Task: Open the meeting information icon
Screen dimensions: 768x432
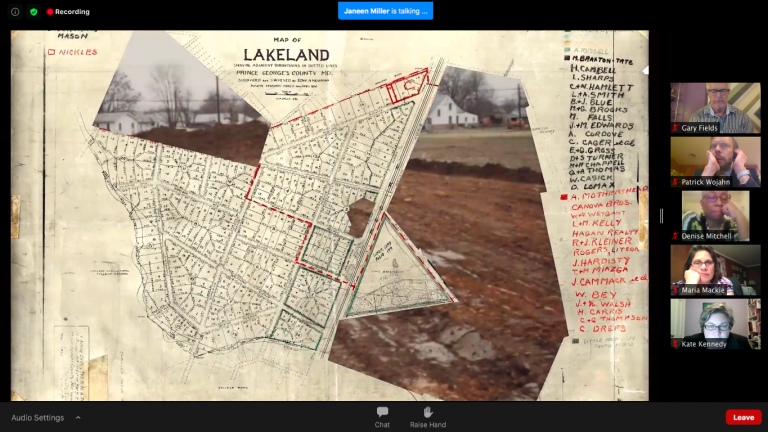Action: pos(15,12)
